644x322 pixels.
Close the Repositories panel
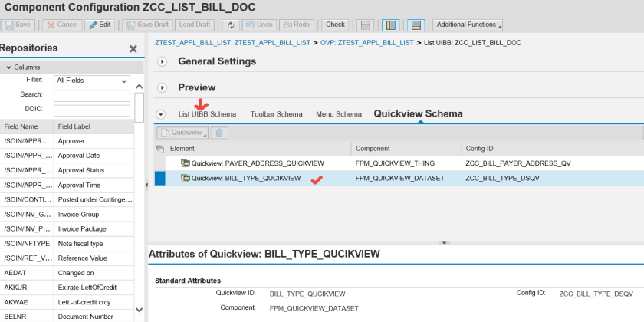(x=133, y=49)
